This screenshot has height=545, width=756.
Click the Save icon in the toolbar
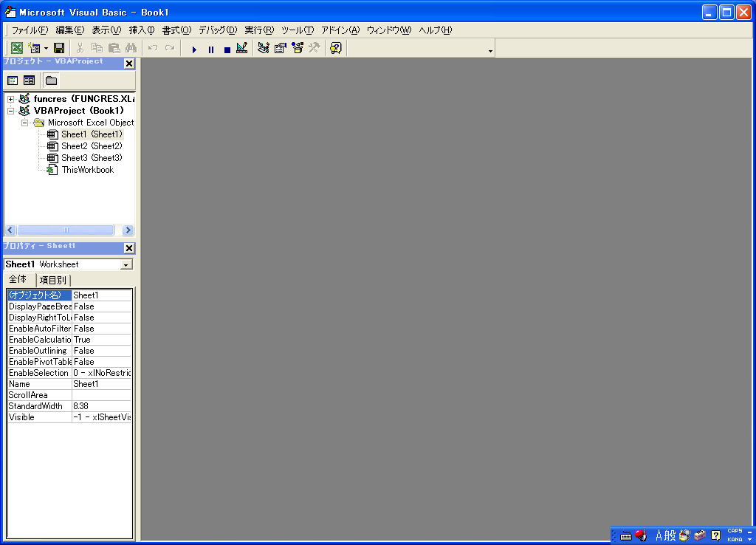(59, 49)
